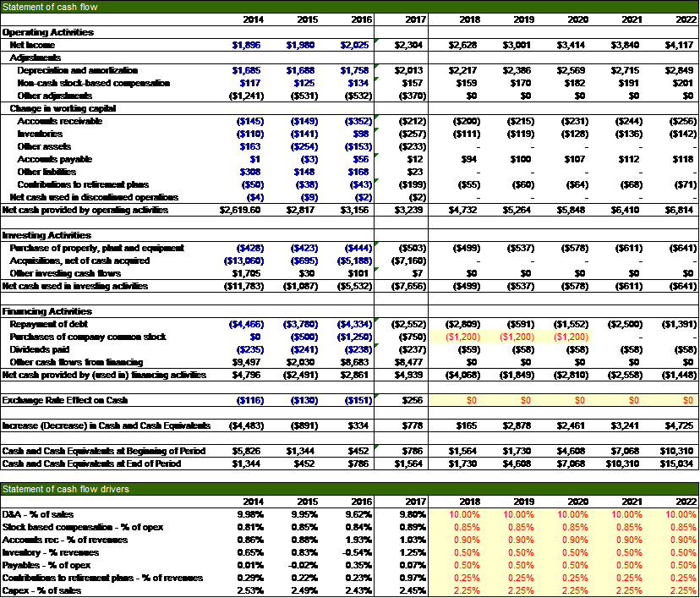Select the $2,025 value cell
Viewport: 700px width, 598px height.
355,45
